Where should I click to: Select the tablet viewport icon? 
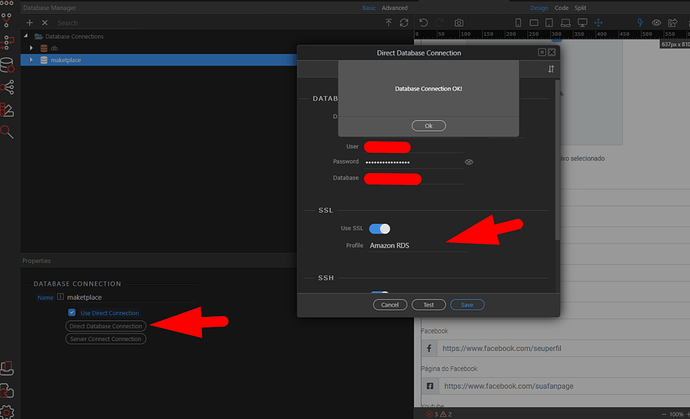coord(549,22)
